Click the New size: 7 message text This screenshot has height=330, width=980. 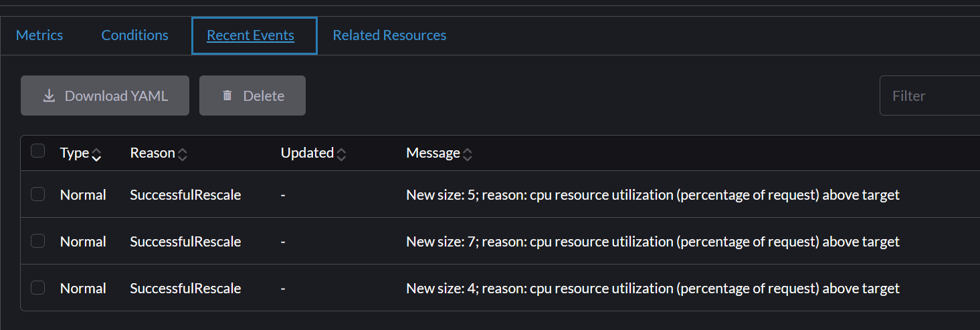coord(652,242)
